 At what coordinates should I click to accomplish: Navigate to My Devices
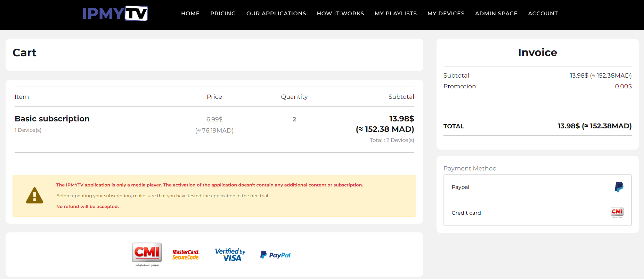point(446,14)
